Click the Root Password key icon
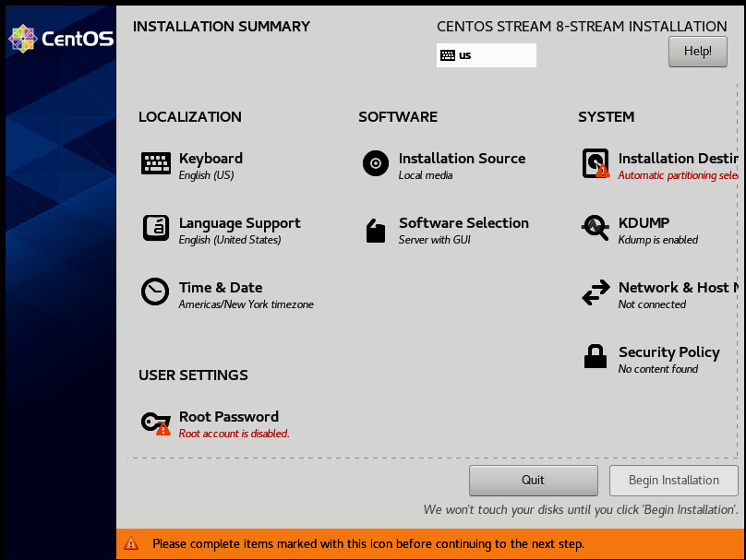The image size is (746, 560). click(156, 423)
